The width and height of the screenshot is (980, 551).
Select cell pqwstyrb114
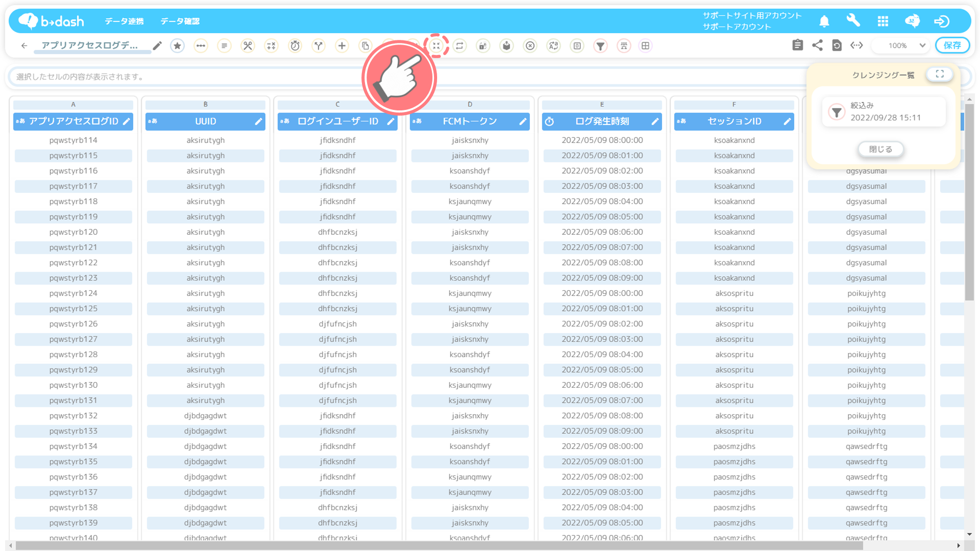click(73, 140)
